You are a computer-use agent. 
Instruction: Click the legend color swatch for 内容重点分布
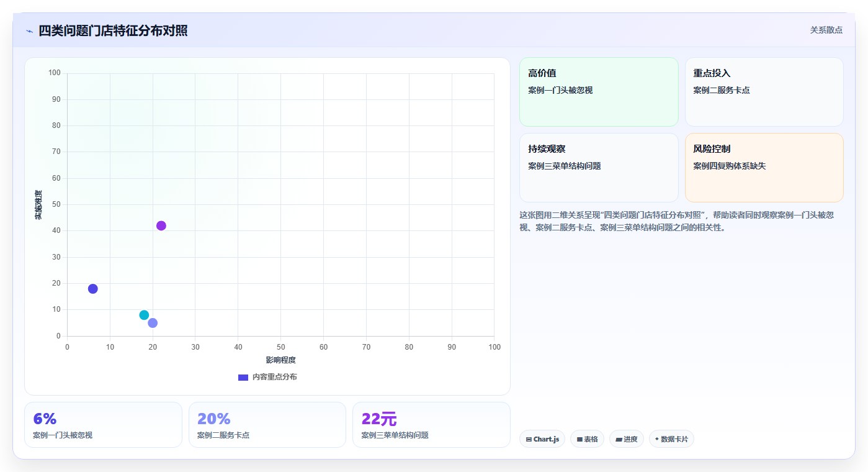click(243, 378)
